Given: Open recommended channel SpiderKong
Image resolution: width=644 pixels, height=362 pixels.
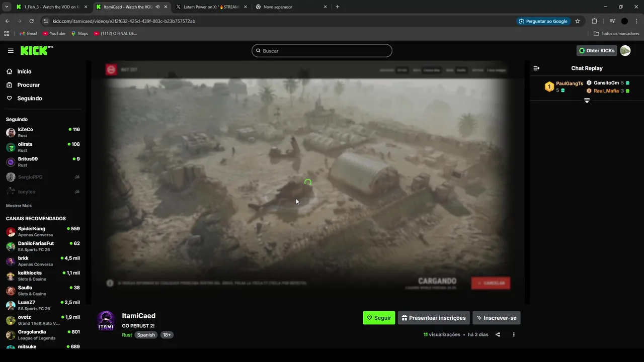Looking at the screenshot, I should click(43, 232).
